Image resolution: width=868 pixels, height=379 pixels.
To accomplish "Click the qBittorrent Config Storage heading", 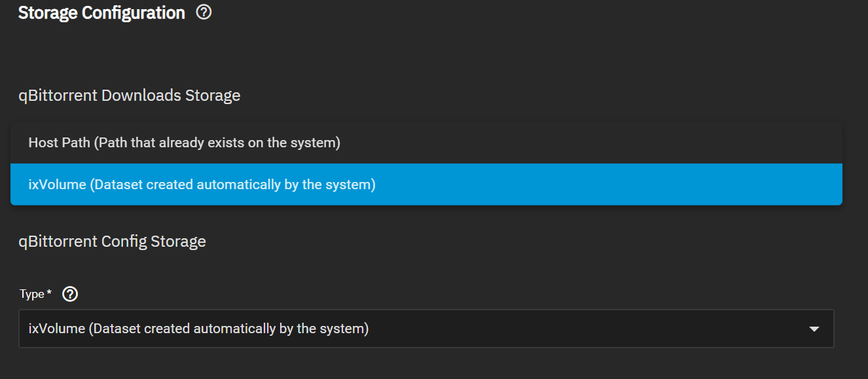I will [x=113, y=242].
